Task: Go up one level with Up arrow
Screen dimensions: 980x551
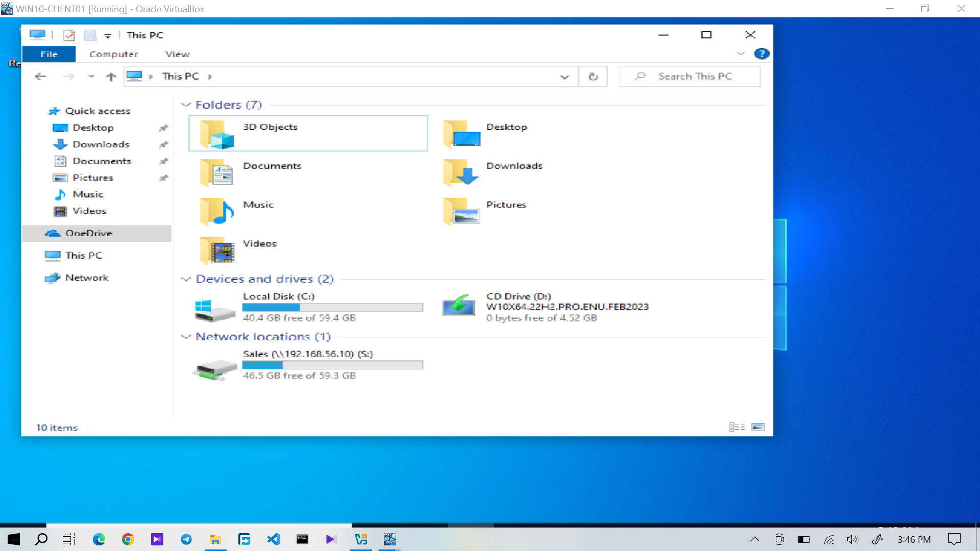Action: (111, 77)
